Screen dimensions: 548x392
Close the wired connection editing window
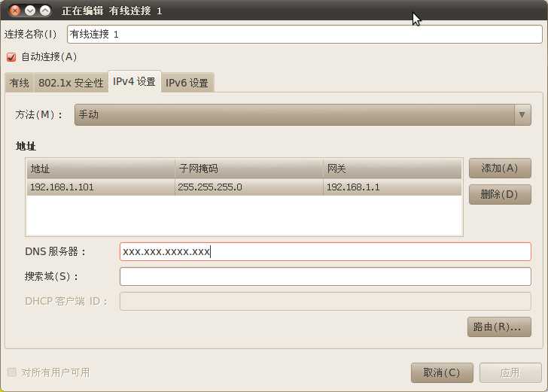point(15,11)
